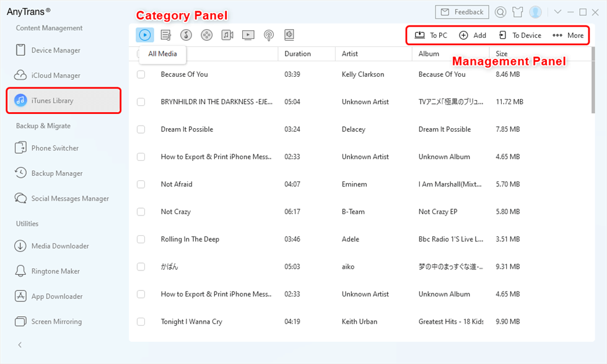Select the song title Dream It Possible
Image resolution: width=607 pixels, height=364 pixels.
tap(187, 129)
